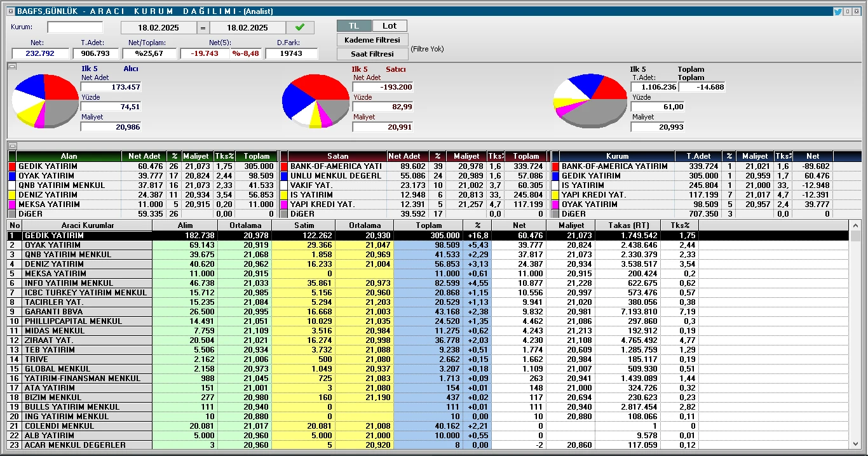
Task: Click magenta swatch beside MEKSA YATIRIM in Alan list
Action: (12, 205)
